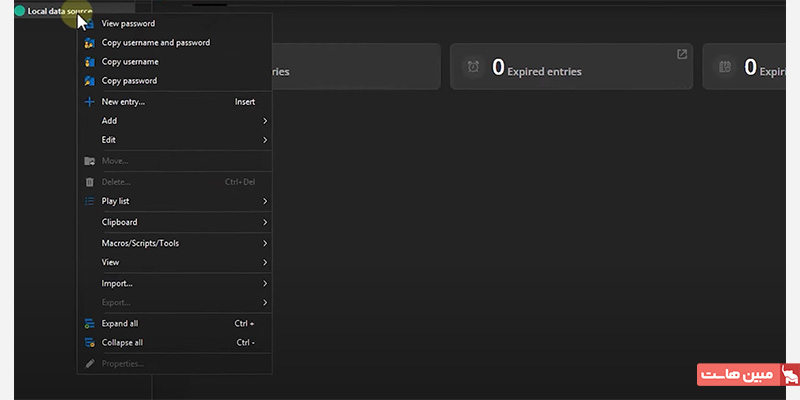Expand the Add submenu arrow
This screenshot has height=400, width=800.
tap(265, 121)
